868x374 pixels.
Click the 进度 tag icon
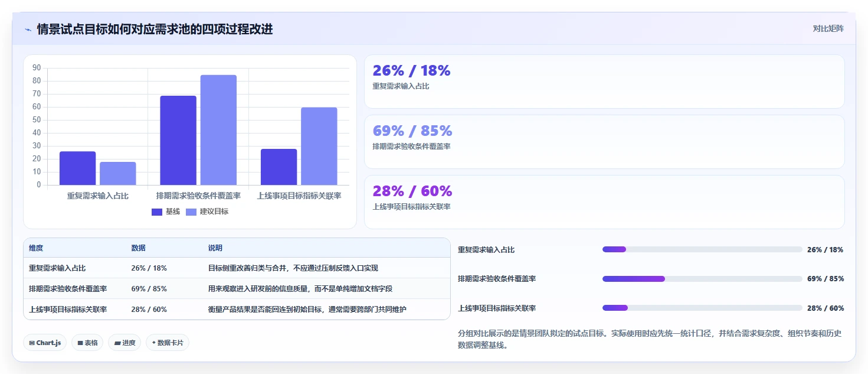117,343
